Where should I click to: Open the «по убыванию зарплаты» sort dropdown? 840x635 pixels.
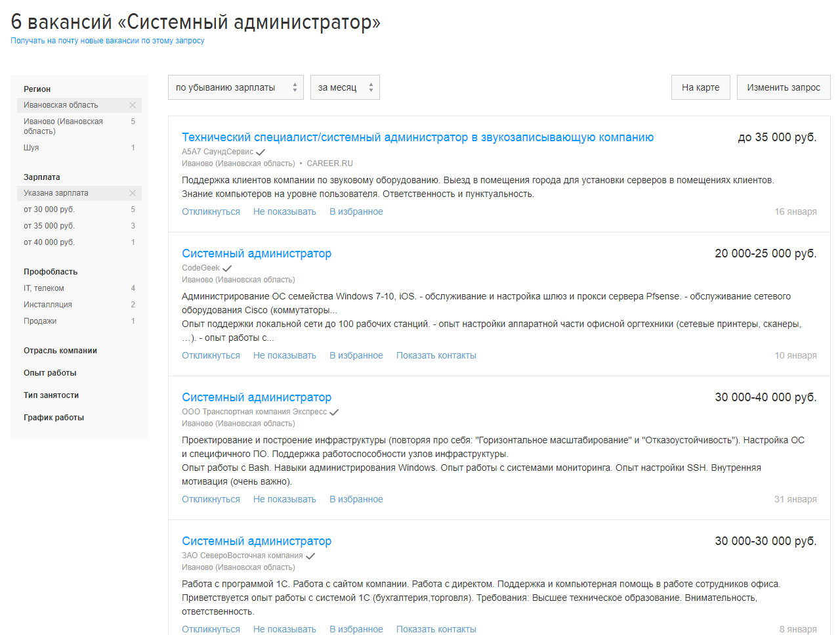point(236,87)
